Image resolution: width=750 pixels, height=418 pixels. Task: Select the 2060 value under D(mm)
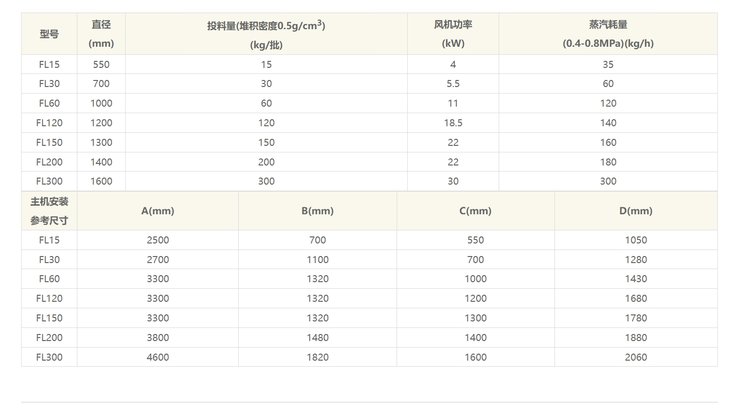(635, 356)
